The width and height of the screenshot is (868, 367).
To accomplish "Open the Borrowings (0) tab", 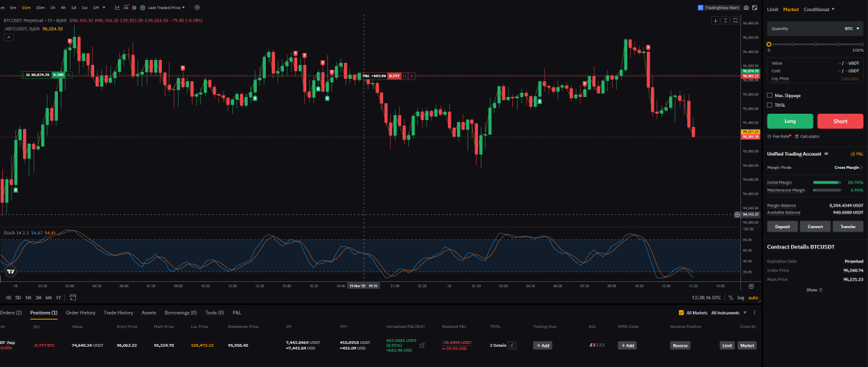I will click(x=181, y=313).
